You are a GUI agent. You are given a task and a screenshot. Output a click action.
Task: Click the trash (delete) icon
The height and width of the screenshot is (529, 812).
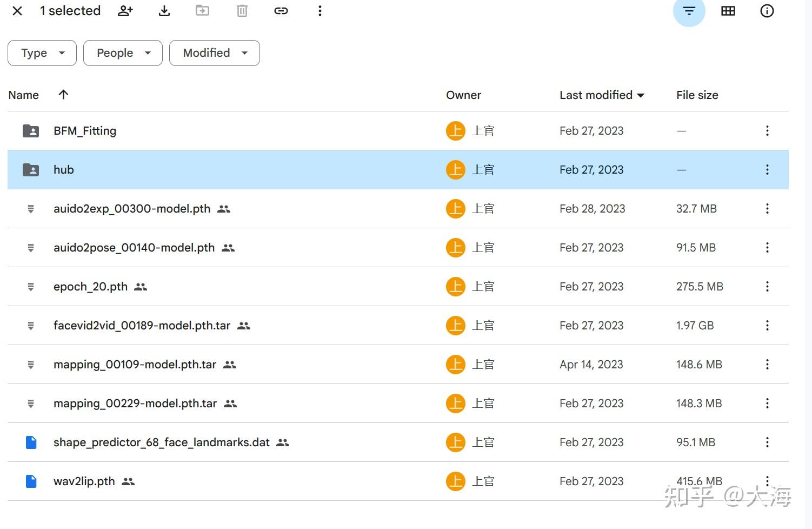(242, 11)
